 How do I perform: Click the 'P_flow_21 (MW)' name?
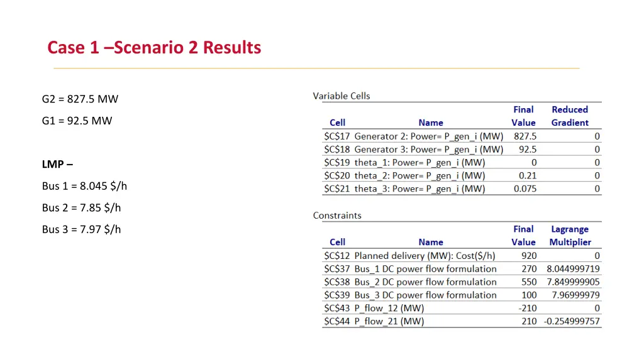(389, 321)
